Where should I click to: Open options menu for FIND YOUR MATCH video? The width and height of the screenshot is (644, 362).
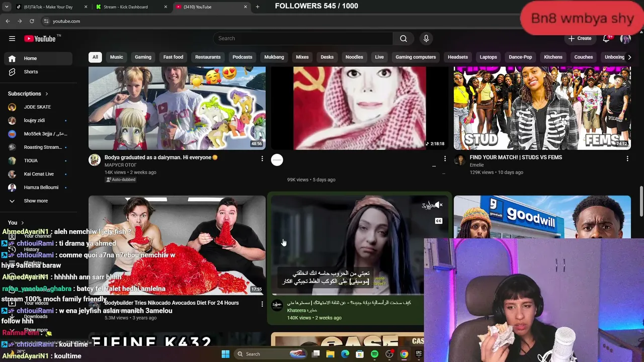[x=627, y=158]
